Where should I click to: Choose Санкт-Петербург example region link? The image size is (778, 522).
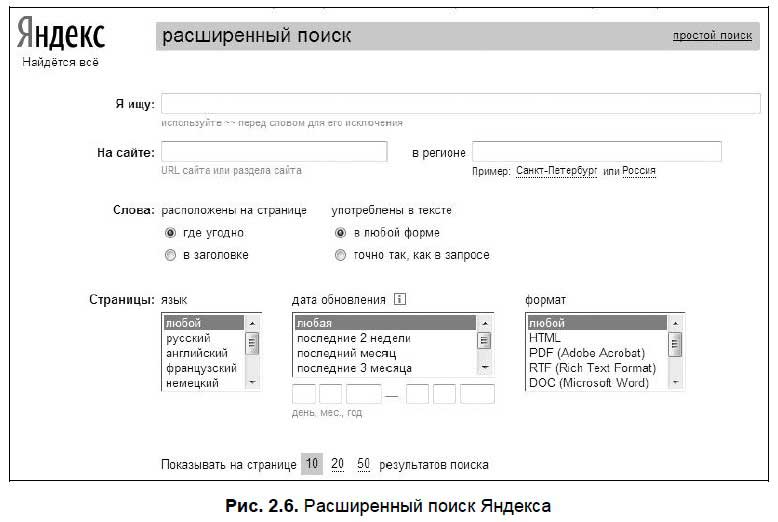[556, 171]
